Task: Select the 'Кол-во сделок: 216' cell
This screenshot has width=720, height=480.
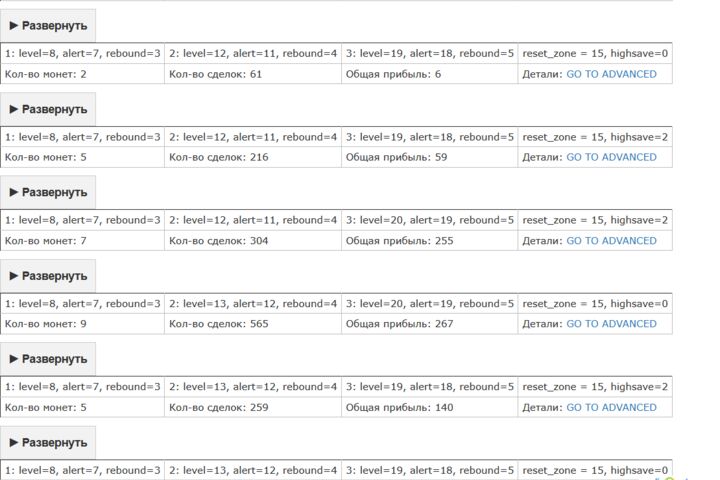Action: click(x=253, y=157)
